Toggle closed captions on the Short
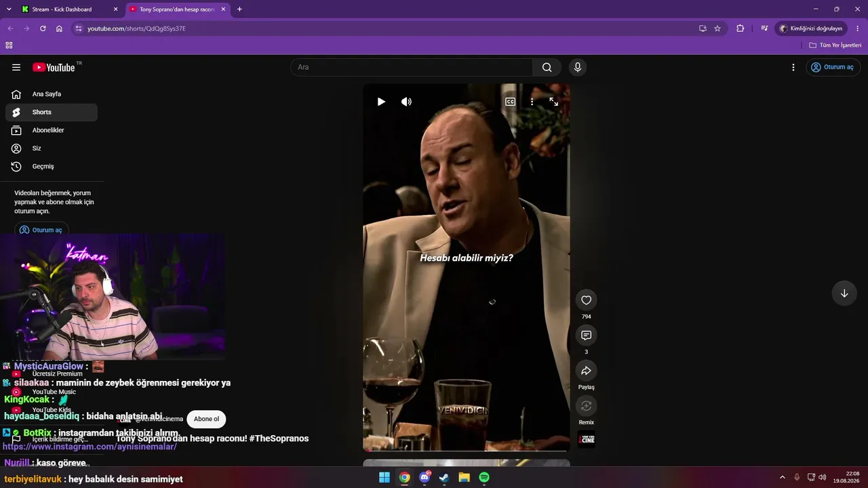The height and width of the screenshot is (488, 868). pyautogui.click(x=510, y=102)
